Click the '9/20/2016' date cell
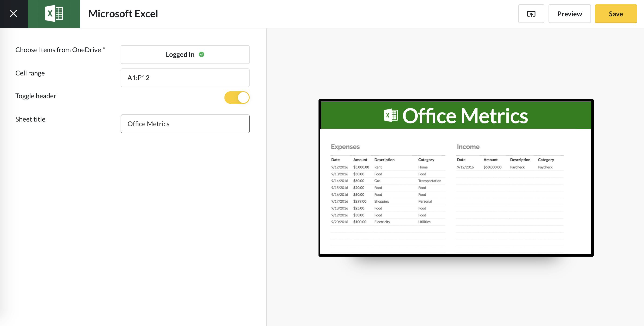 pos(339,222)
